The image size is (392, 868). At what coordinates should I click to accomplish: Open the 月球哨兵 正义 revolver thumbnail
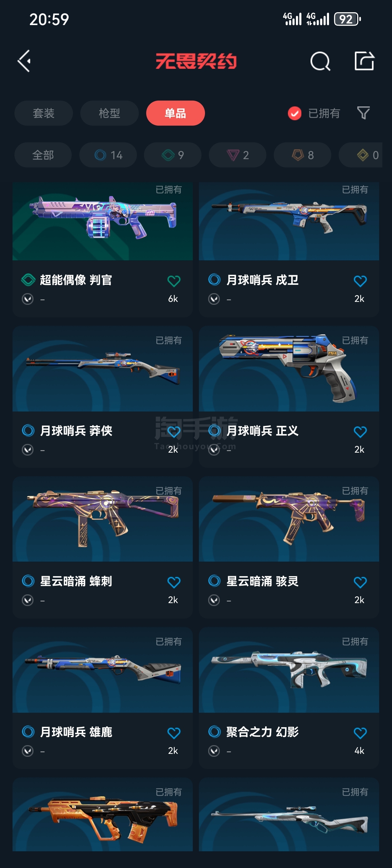point(289,368)
